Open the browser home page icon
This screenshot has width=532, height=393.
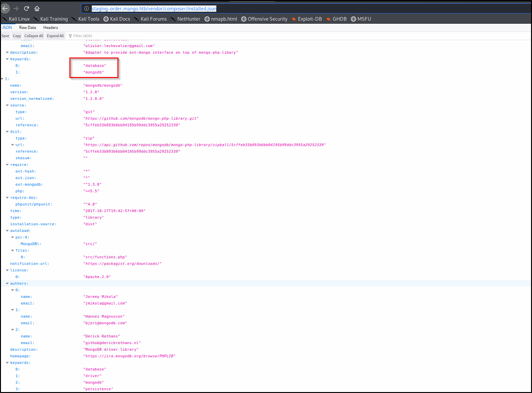[x=37, y=8]
